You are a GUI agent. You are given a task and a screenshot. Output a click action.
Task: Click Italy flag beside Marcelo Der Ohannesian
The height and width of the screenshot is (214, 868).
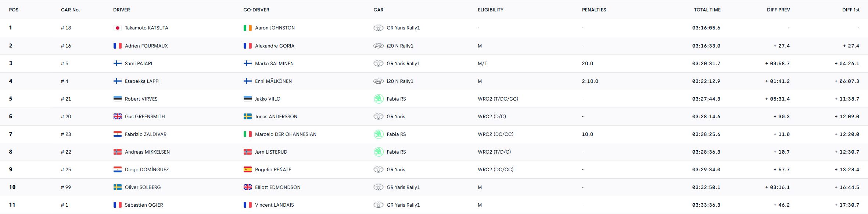click(247, 134)
